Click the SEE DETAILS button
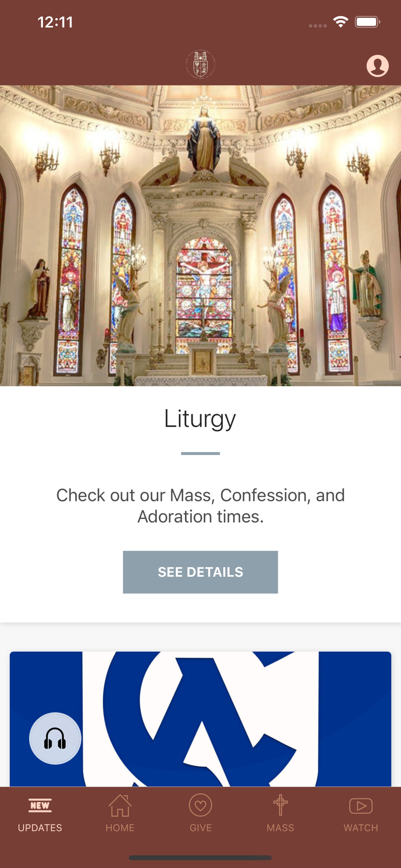This screenshot has width=401, height=868. point(200,572)
